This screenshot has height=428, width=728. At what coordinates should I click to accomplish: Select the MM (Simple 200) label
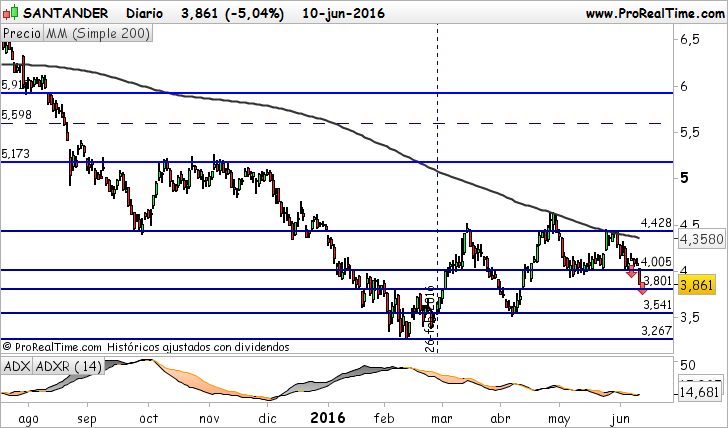pyautogui.click(x=98, y=34)
